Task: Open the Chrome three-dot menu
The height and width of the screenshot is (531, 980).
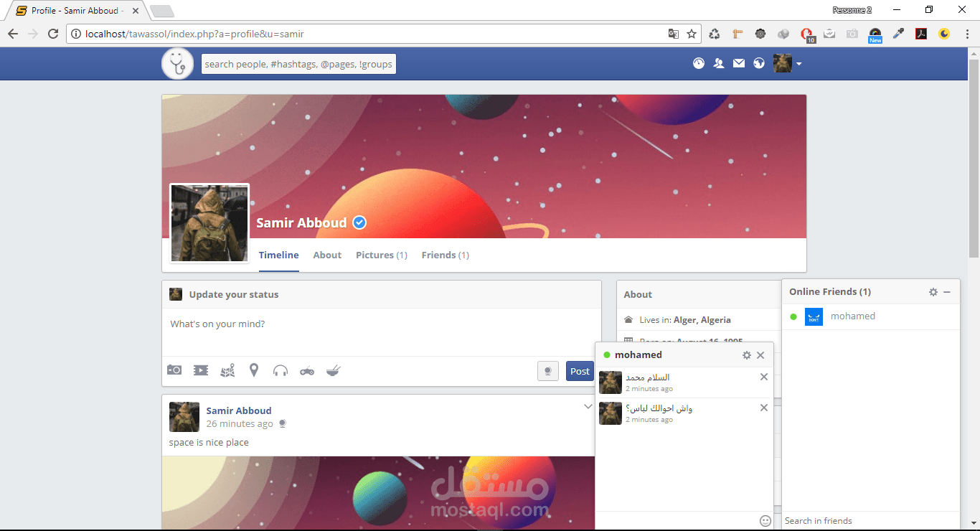Action: pyautogui.click(x=966, y=34)
